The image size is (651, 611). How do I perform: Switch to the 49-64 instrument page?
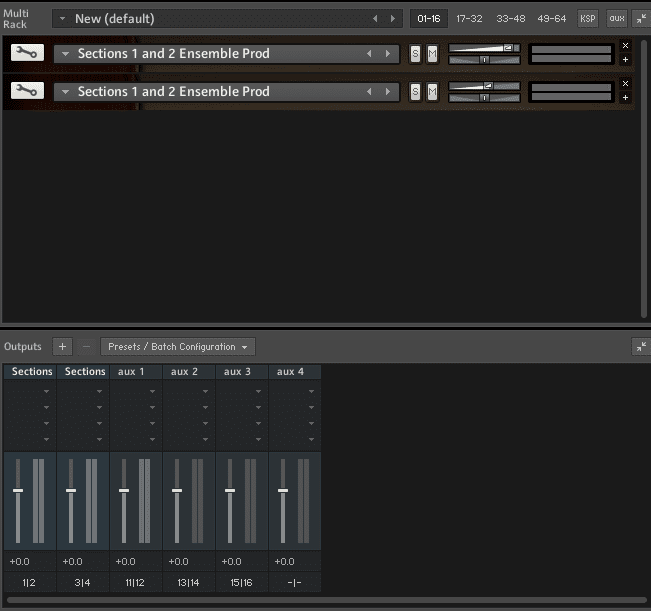point(551,19)
